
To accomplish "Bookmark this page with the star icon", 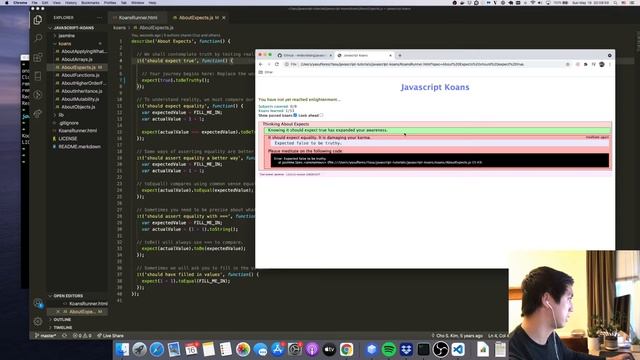I will (567, 64).
